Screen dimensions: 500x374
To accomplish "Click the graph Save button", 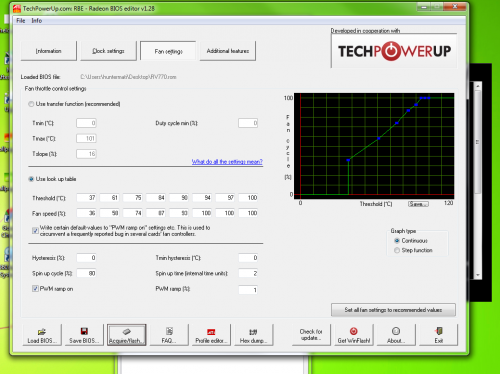I will [x=418, y=204].
